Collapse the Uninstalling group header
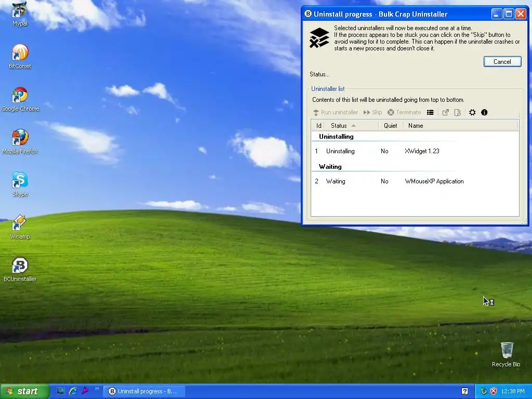Viewport: 532px width, 399px height. coord(336,137)
